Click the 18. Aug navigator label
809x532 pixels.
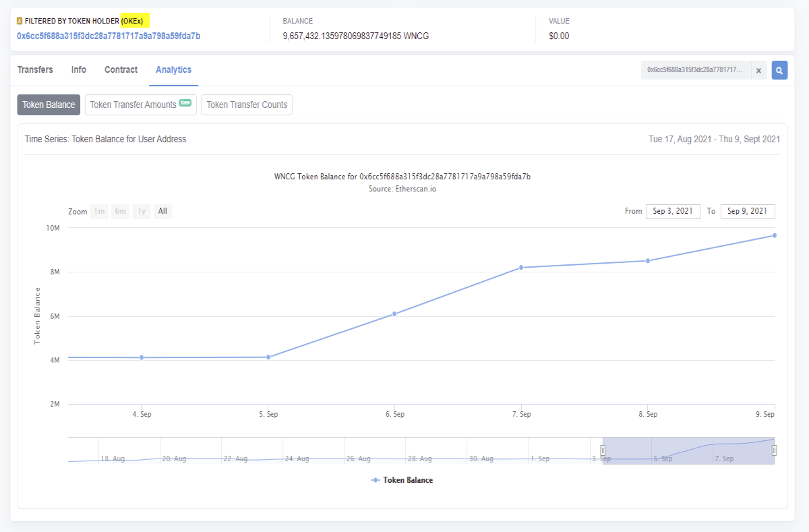pyautogui.click(x=113, y=459)
